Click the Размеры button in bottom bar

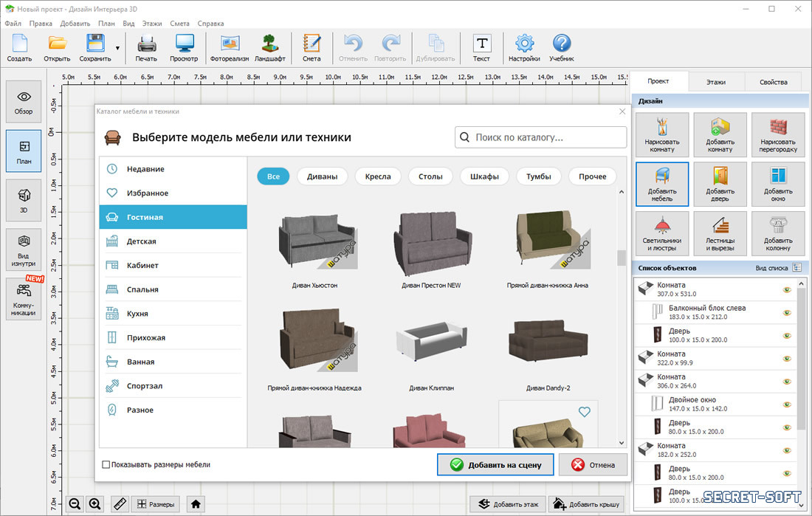(x=155, y=504)
